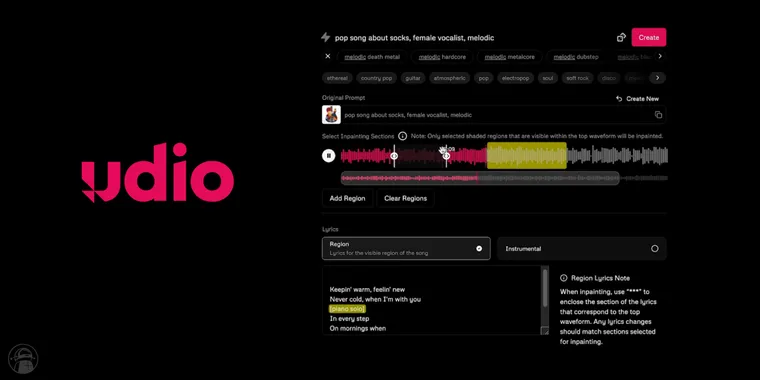Image resolution: width=760 pixels, height=380 pixels.
Task: Choose the melodic metalcore suggestion
Action: (510, 57)
